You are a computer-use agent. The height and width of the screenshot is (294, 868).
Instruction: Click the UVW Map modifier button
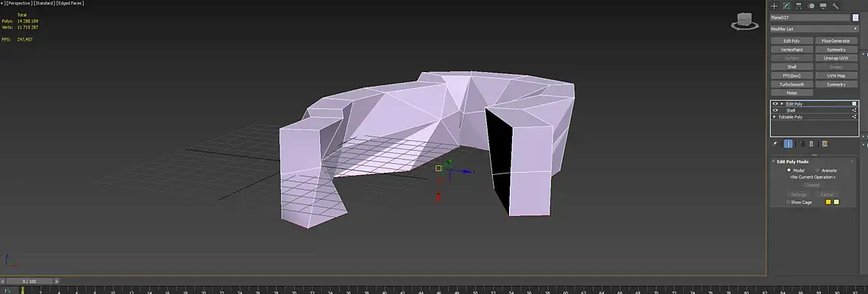click(836, 76)
